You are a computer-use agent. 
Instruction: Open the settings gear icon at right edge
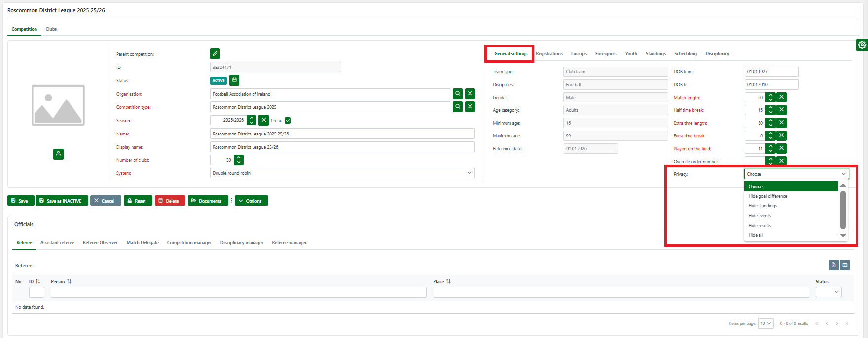click(862, 45)
